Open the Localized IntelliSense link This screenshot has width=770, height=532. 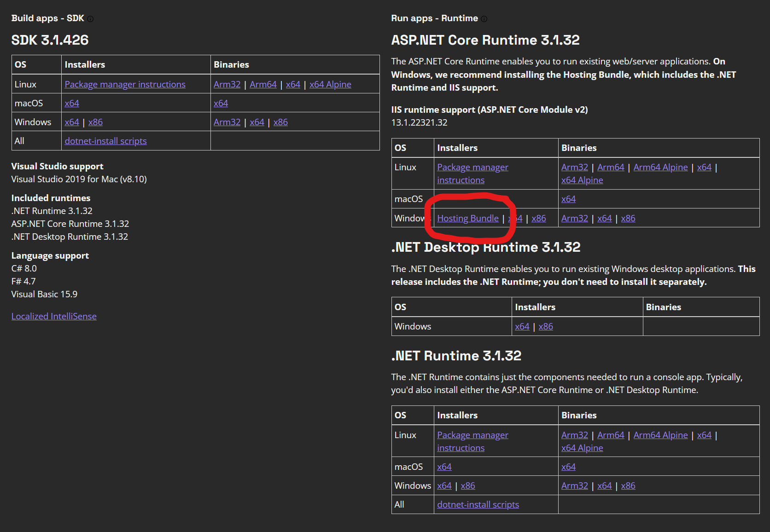click(54, 317)
